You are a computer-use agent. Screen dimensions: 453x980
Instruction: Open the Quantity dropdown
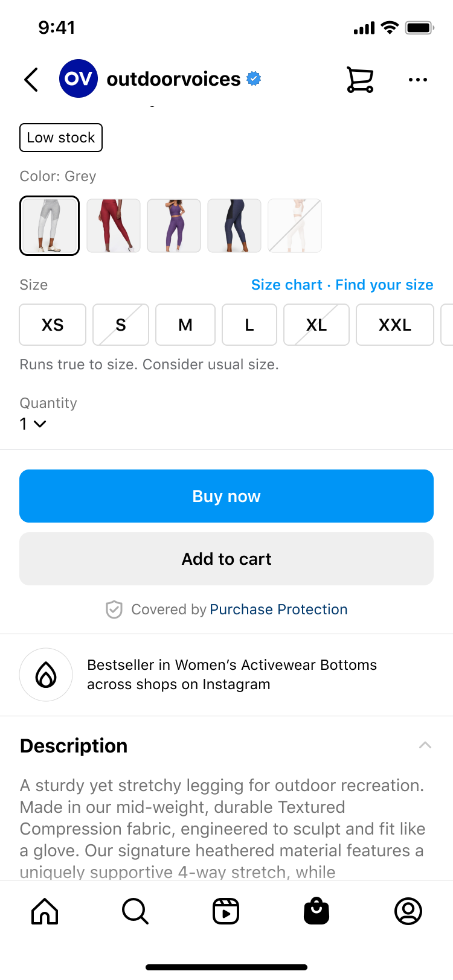coord(33,424)
